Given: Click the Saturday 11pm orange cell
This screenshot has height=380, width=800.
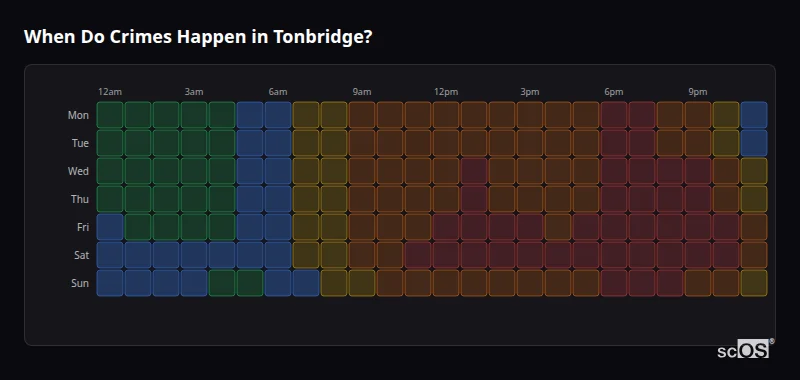Looking at the screenshot, I should (x=754, y=255).
